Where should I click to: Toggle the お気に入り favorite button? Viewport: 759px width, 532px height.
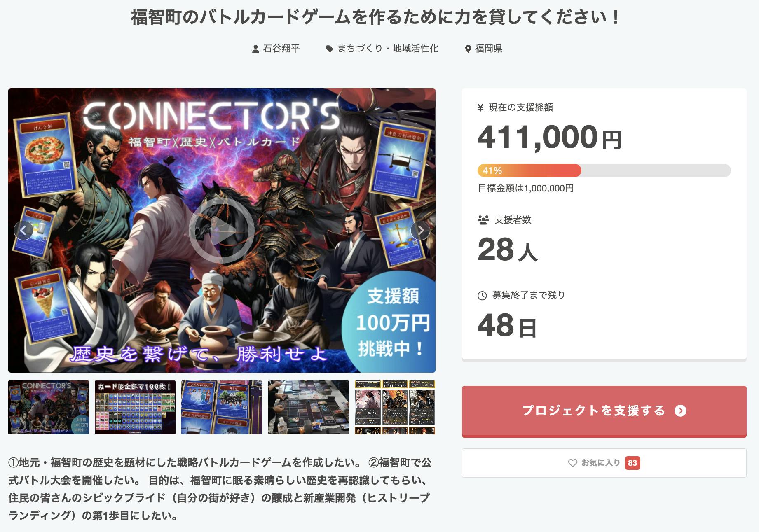(x=604, y=463)
